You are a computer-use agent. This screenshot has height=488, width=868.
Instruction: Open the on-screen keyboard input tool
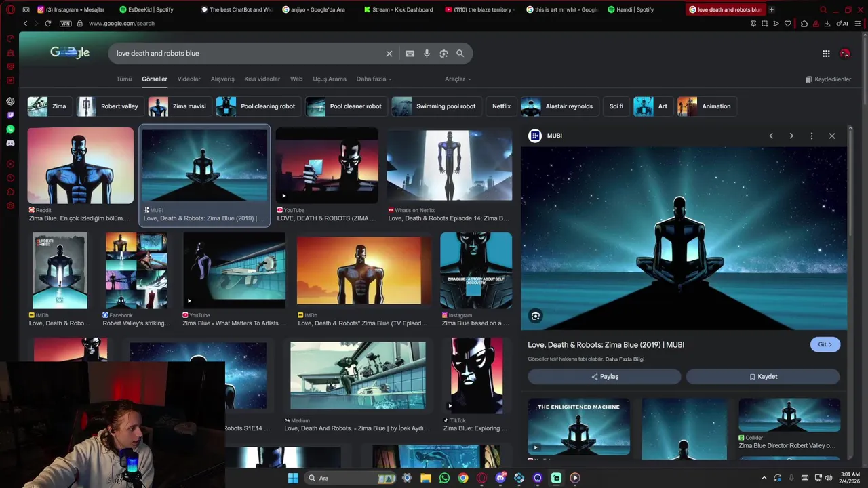410,54
